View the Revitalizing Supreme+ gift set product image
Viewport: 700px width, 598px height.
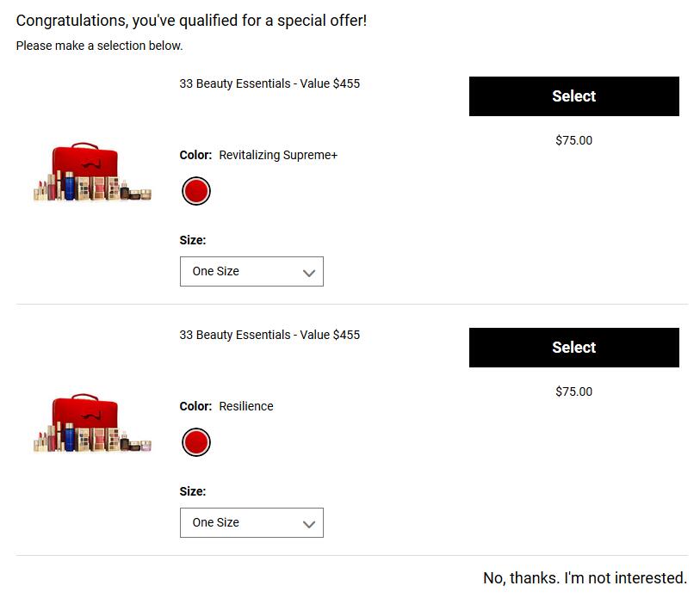[92, 172]
